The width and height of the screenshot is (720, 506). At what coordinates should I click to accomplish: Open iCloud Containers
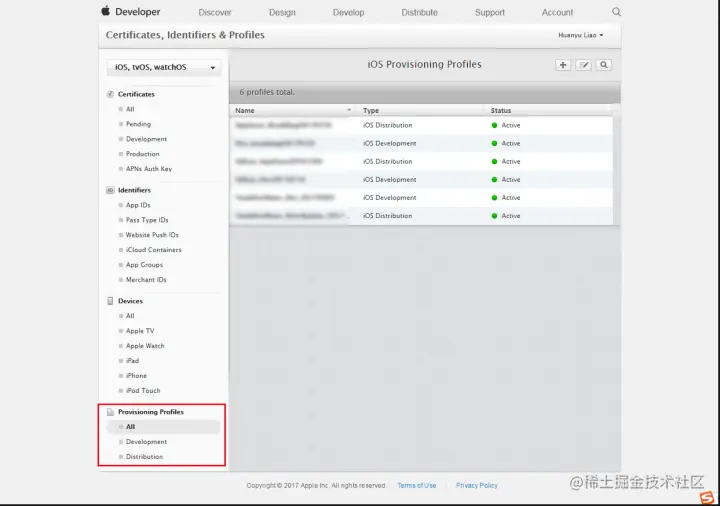coord(153,250)
